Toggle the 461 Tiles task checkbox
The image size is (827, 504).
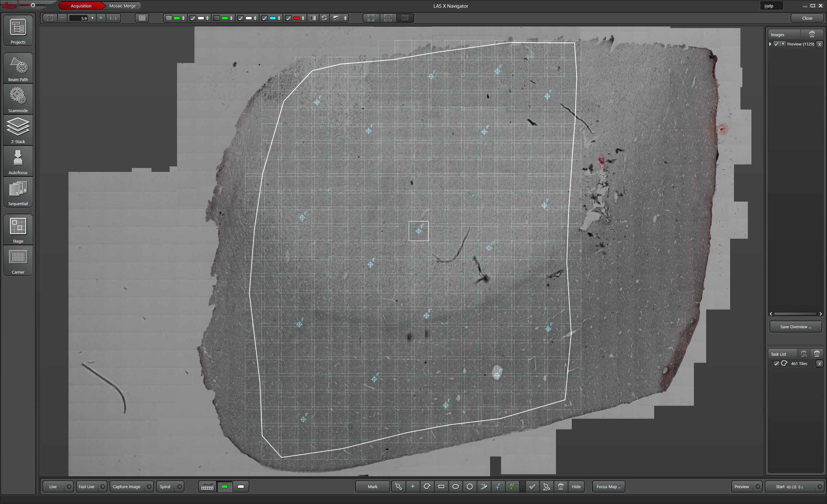click(776, 363)
